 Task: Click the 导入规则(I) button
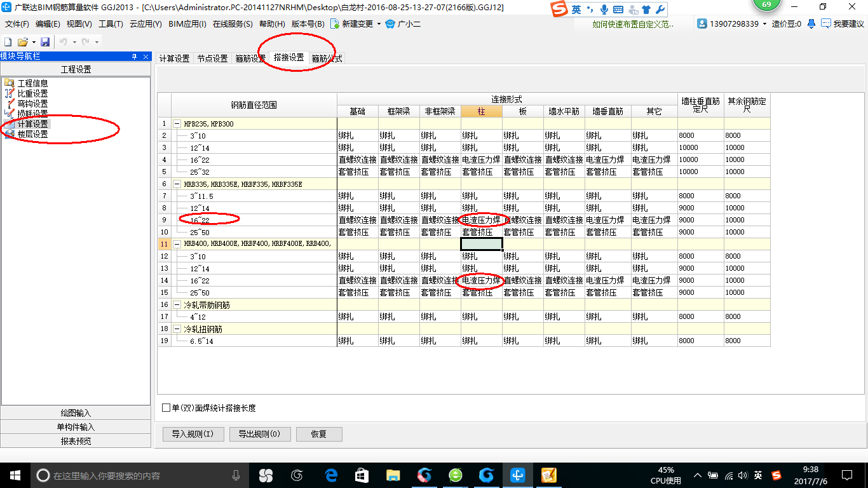pyautogui.click(x=193, y=434)
